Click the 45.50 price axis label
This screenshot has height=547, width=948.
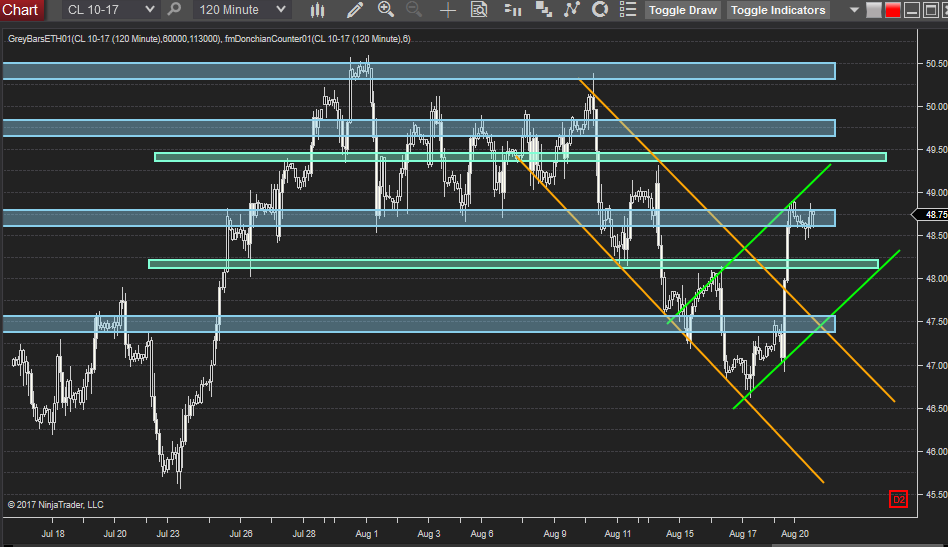(936, 494)
